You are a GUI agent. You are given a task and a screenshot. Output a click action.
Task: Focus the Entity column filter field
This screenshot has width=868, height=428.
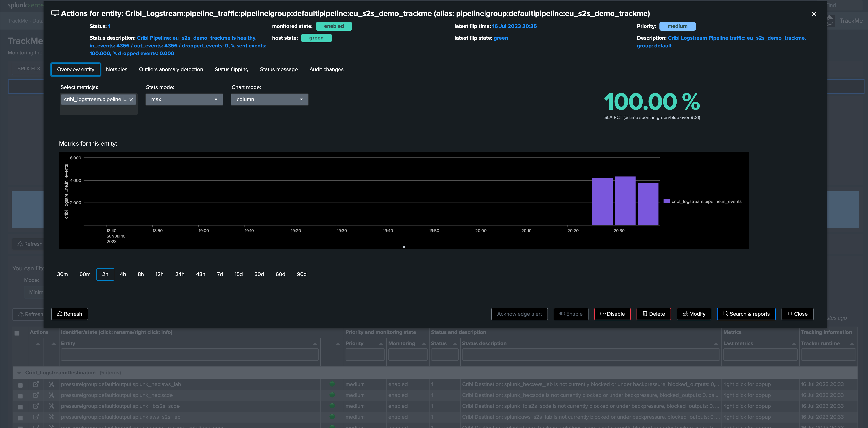click(x=189, y=355)
